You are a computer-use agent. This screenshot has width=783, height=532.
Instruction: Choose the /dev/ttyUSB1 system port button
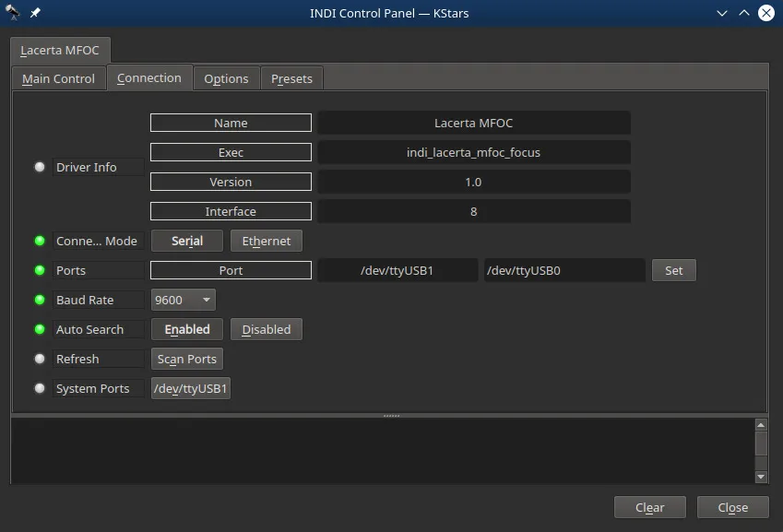click(x=191, y=388)
